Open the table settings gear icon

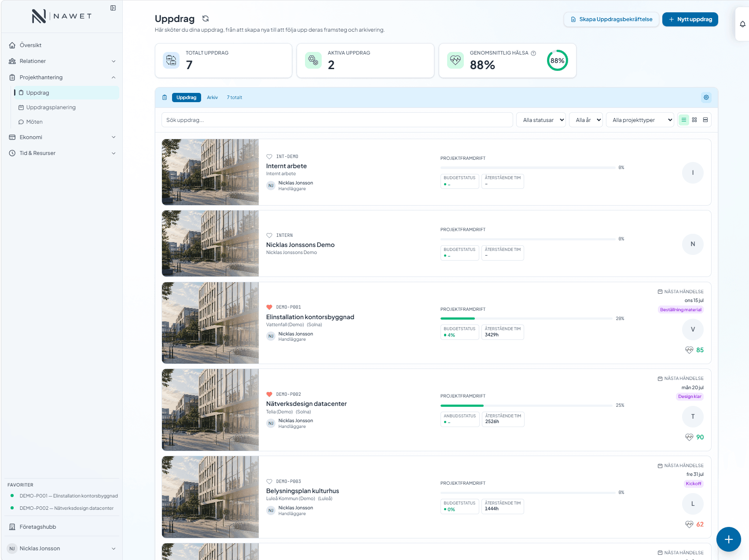click(x=706, y=97)
